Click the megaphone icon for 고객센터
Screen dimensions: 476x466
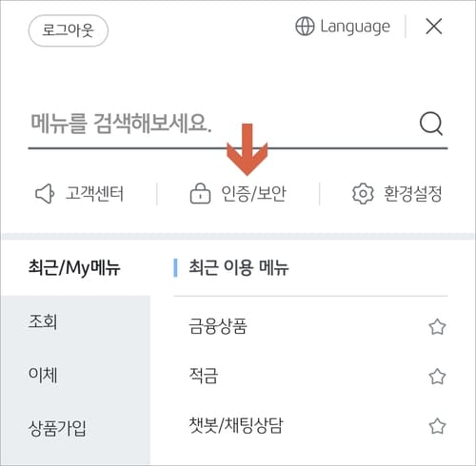coord(45,193)
